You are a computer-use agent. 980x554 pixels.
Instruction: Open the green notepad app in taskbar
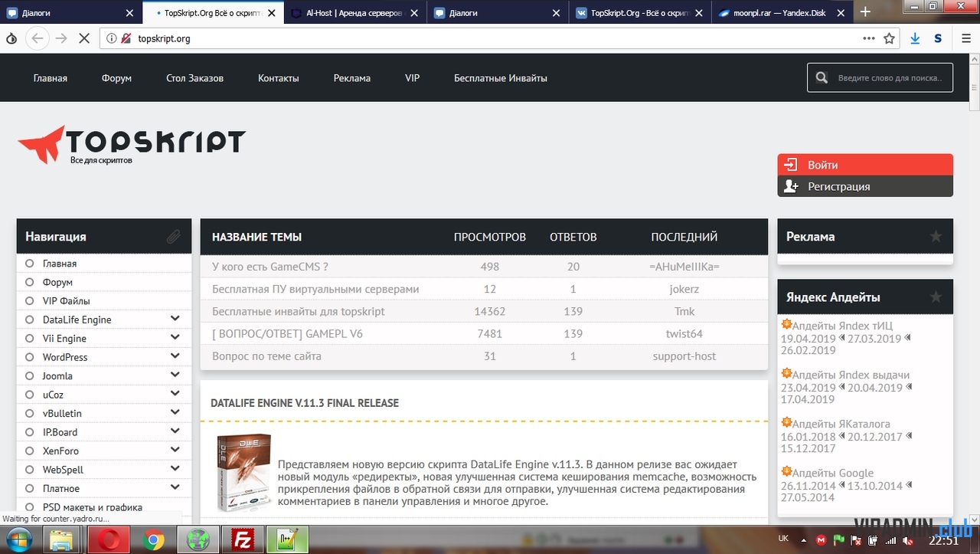pos(287,539)
